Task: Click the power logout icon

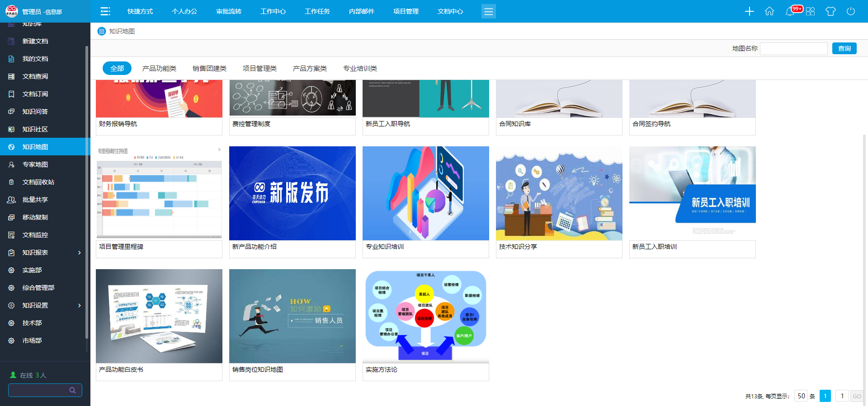Action: (850, 11)
